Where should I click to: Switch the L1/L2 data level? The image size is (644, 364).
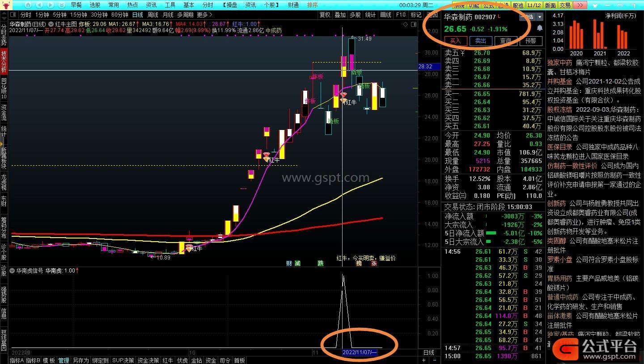[534, 5]
